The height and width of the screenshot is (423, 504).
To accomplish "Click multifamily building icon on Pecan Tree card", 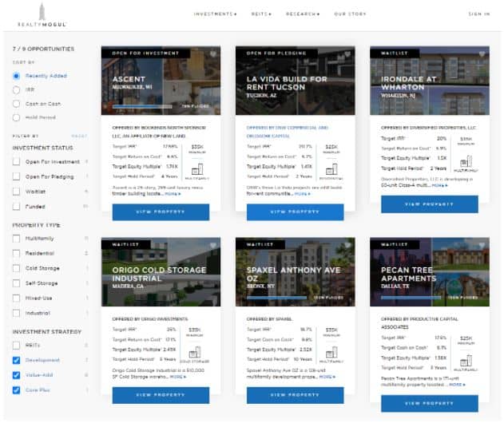I will coord(466,361).
